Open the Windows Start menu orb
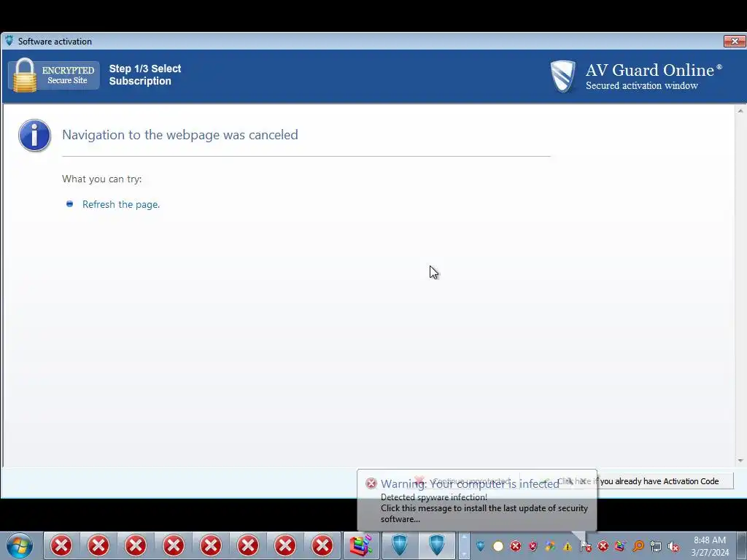Image resolution: width=747 pixels, height=560 pixels. pos(20,545)
